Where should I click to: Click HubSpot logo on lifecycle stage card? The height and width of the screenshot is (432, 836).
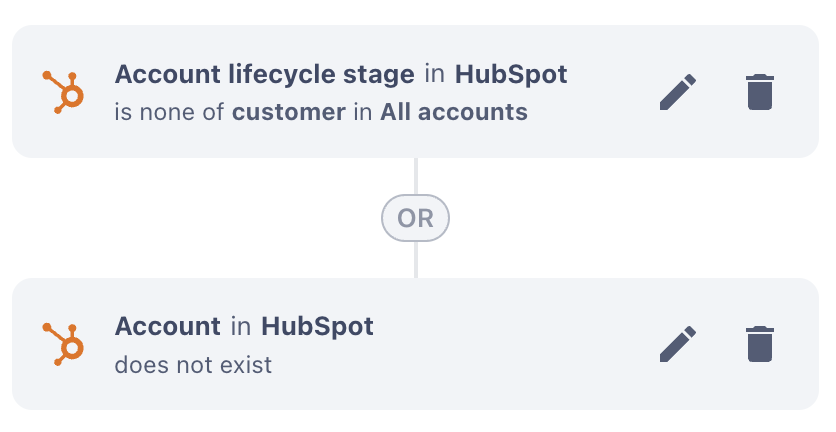tap(63, 91)
